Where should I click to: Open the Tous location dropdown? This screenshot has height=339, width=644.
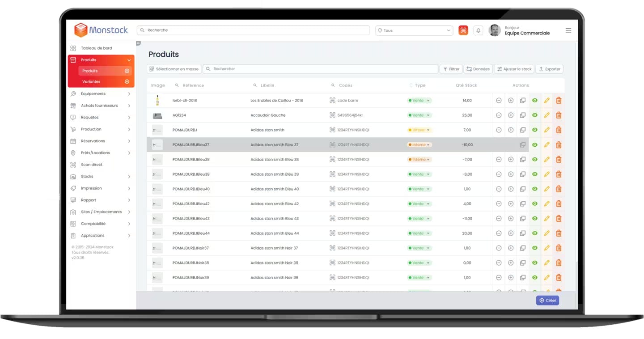414,30
